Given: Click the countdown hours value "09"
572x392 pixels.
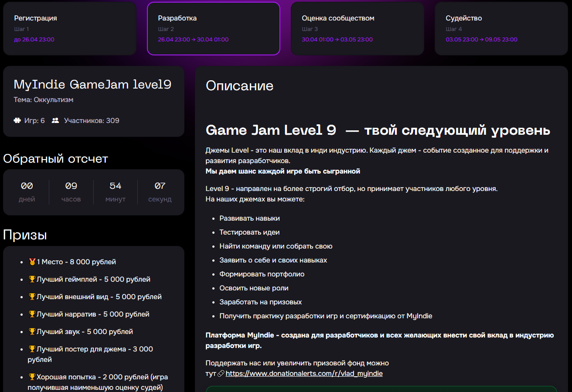Looking at the screenshot, I should [71, 186].
